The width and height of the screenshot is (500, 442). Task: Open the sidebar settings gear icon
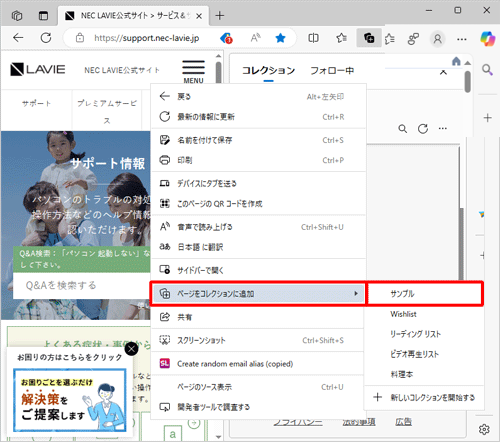coord(484,429)
